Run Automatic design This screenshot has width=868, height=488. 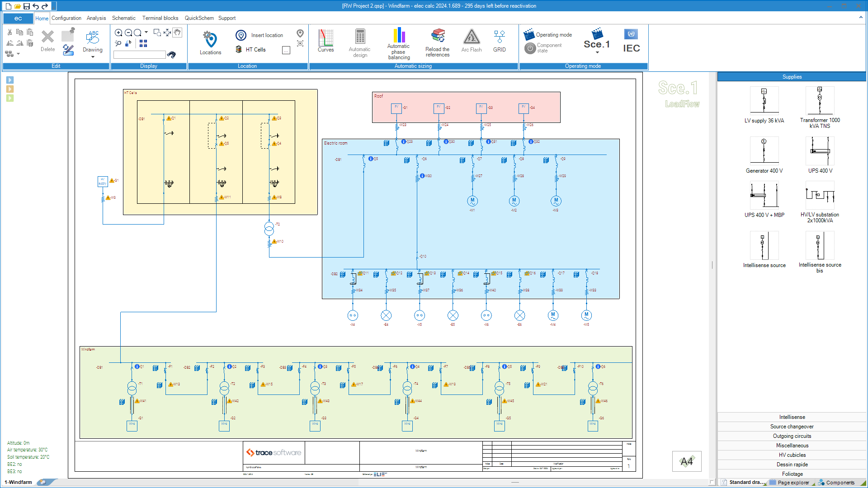pyautogui.click(x=359, y=41)
